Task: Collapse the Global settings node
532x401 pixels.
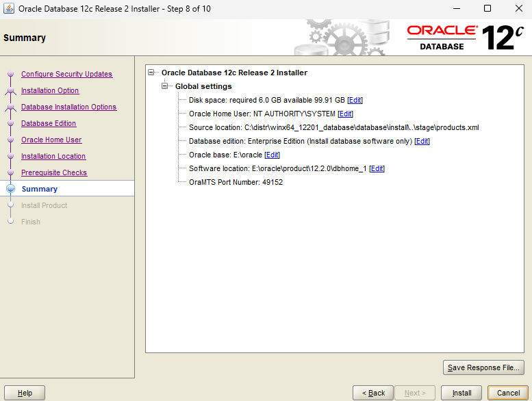Action: (x=164, y=86)
